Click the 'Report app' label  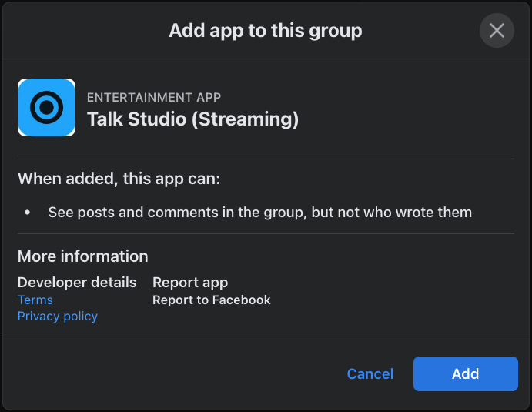[x=190, y=283]
